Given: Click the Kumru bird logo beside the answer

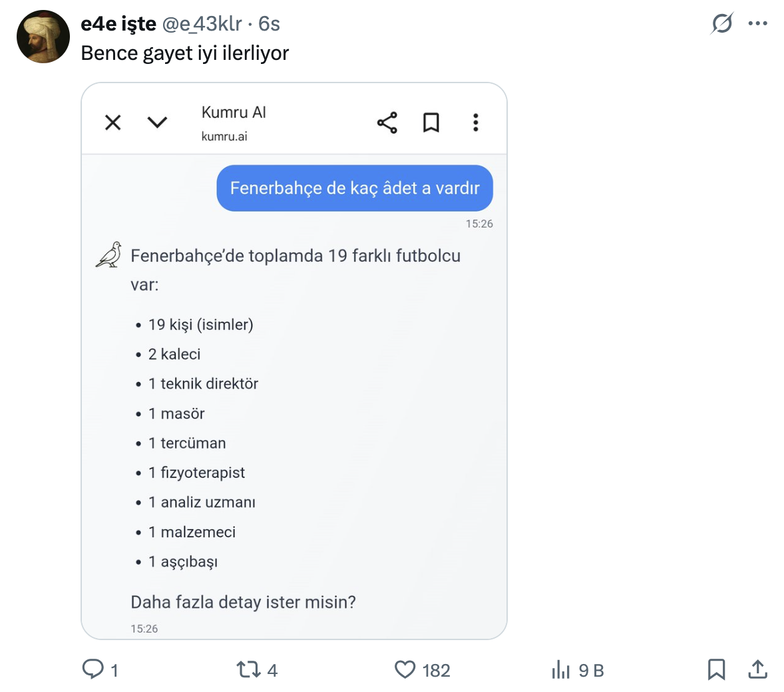Looking at the screenshot, I should (109, 255).
